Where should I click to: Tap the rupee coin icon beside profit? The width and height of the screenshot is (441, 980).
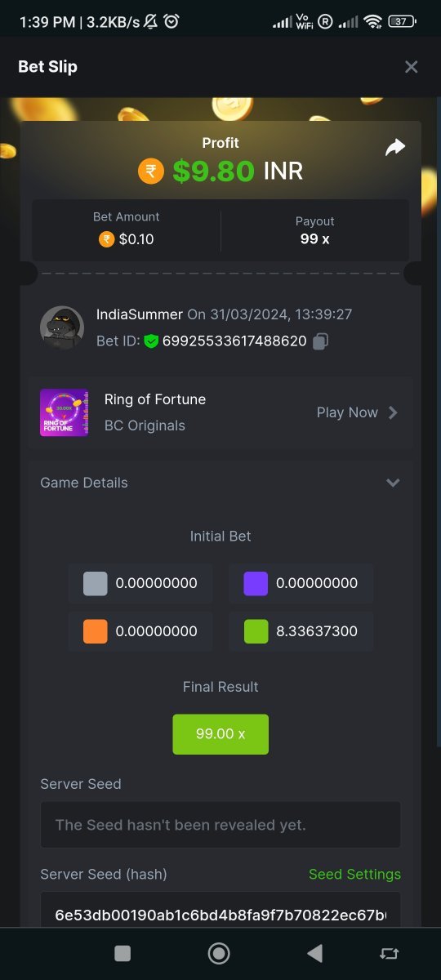click(151, 171)
